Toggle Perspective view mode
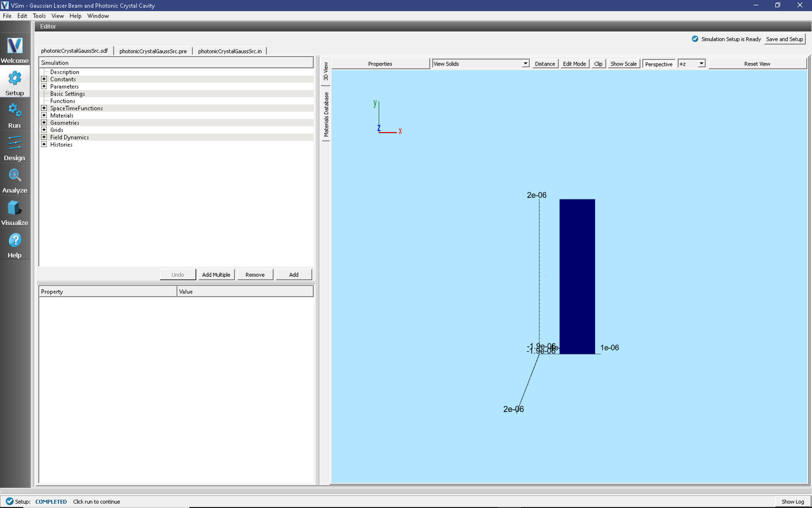Screen dimensions: 812x508 click(658, 63)
